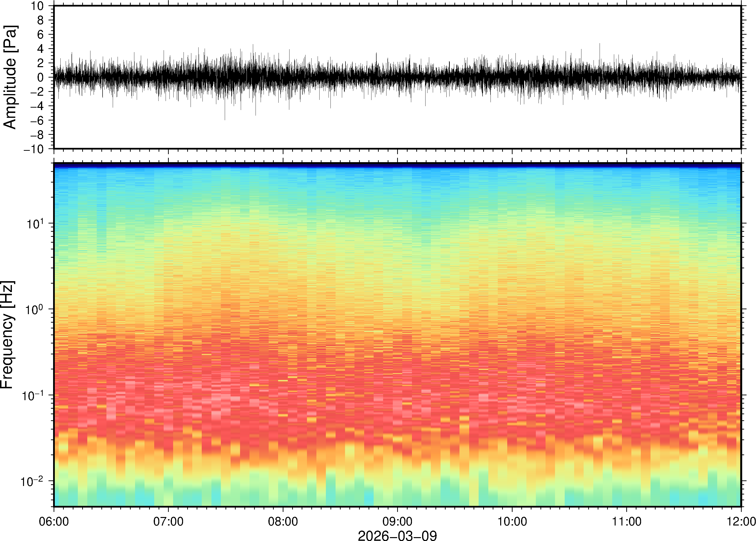Click the amplitude tick label 6
This screenshot has height=541, width=756.
(x=41, y=34)
